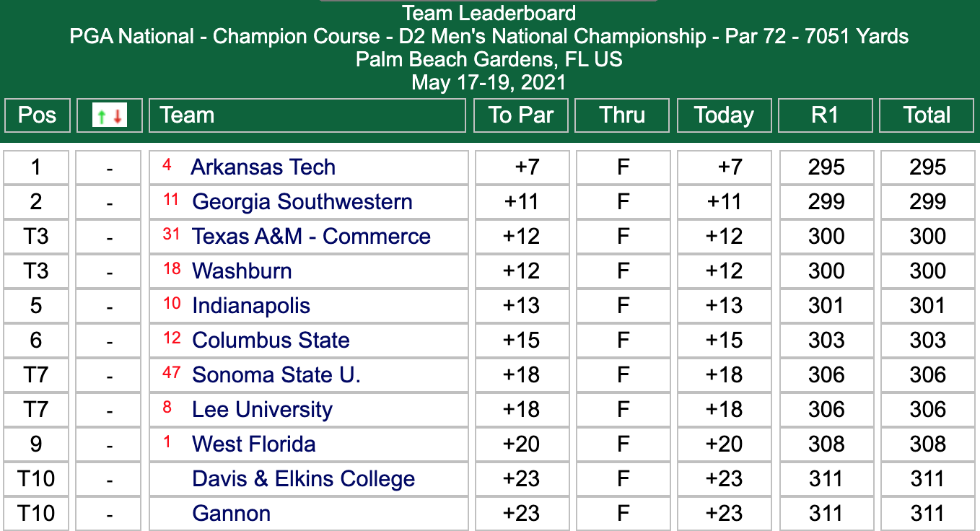View Columbus State team details
The image size is (980, 531).
click(x=271, y=340)
